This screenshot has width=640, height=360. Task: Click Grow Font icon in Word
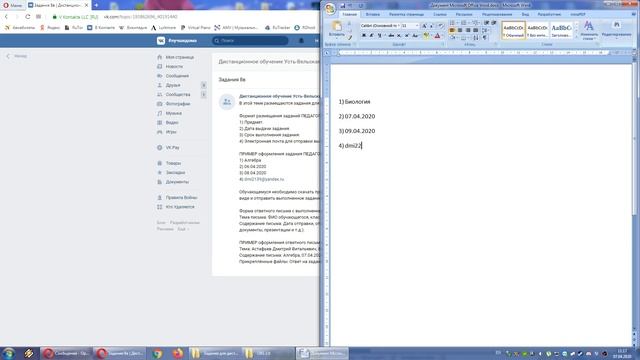coord(424,26)
